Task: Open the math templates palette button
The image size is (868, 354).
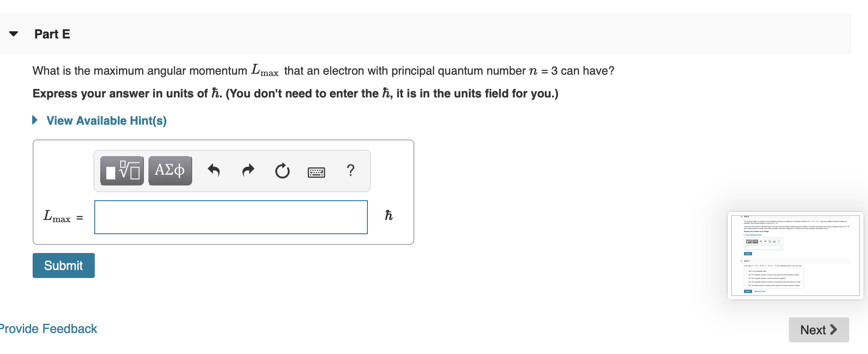Action: pos(122,171)
